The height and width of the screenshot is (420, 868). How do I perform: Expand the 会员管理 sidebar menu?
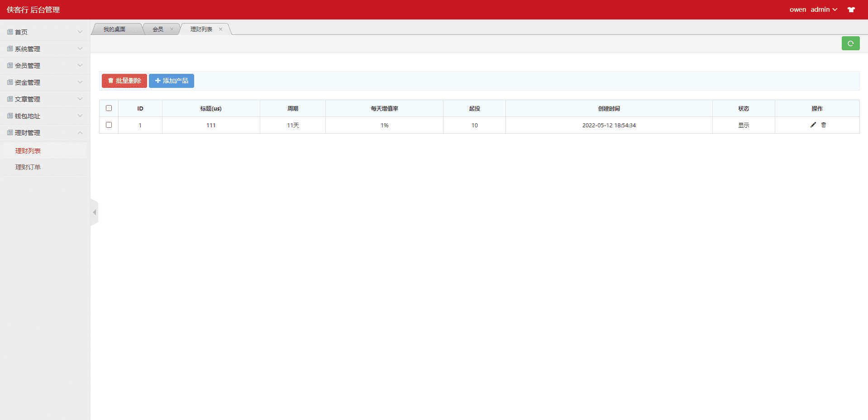[45, 66]
